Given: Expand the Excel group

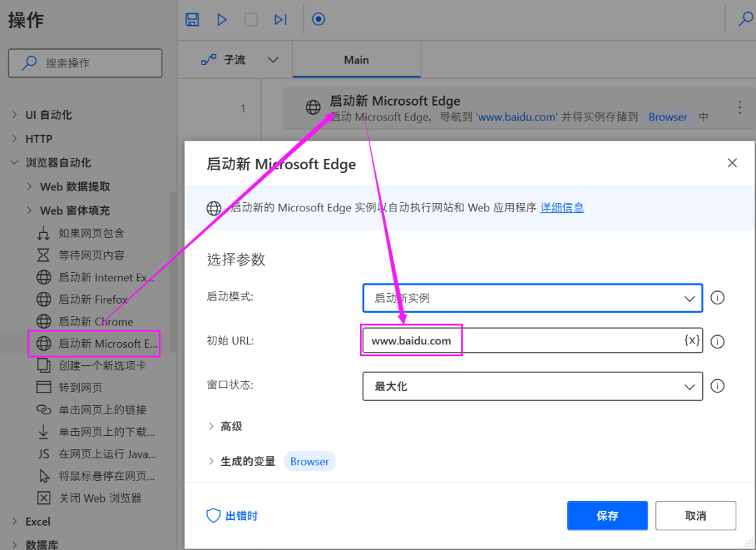Looking at the screenshot, I should point(15,521).
